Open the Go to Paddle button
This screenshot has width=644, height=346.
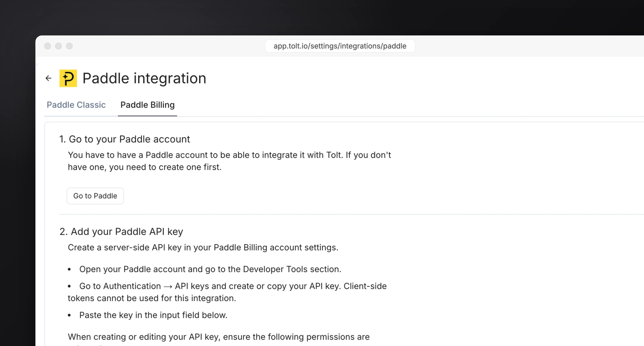click(x=95, y=196)
